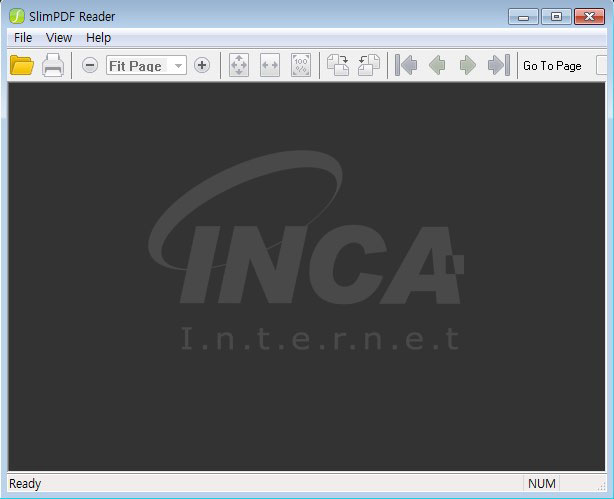Go to the next page arrow

[x=468, y=65]
